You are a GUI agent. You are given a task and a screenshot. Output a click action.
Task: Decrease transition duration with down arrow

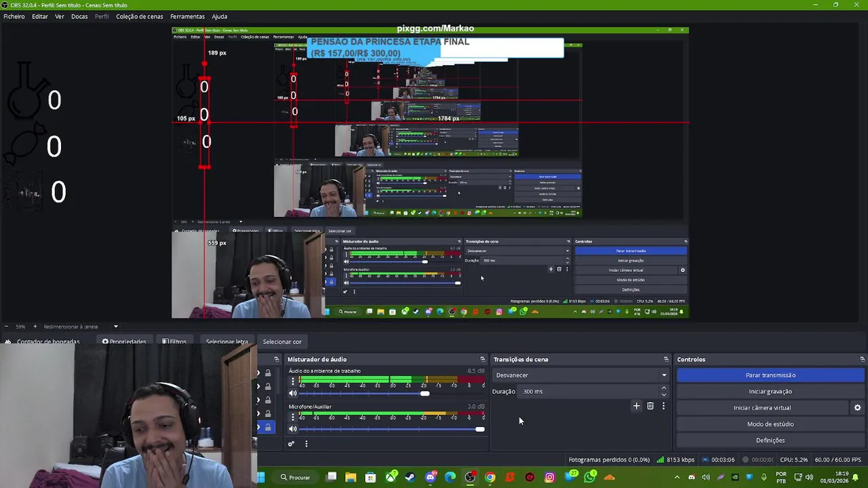click(x=664, y=394)
